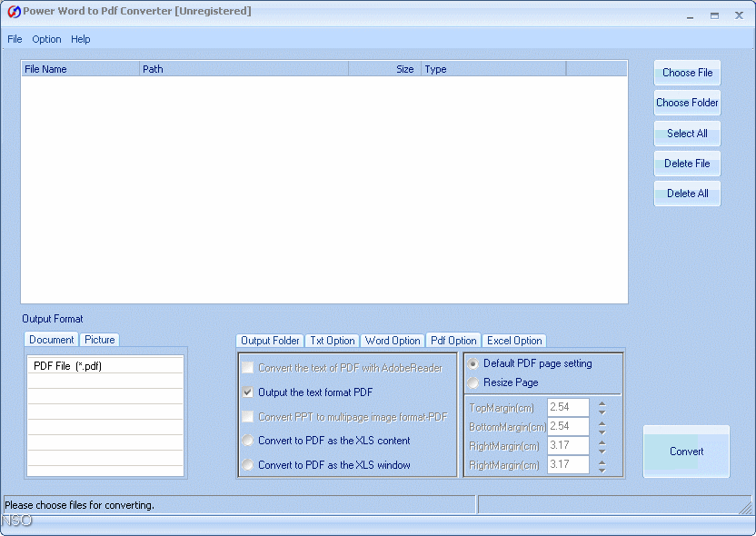The width and height of the screenshot is (756, 536).
Task: Toggle the Output the text format PDF checkbox
Action: click(248, 392)
